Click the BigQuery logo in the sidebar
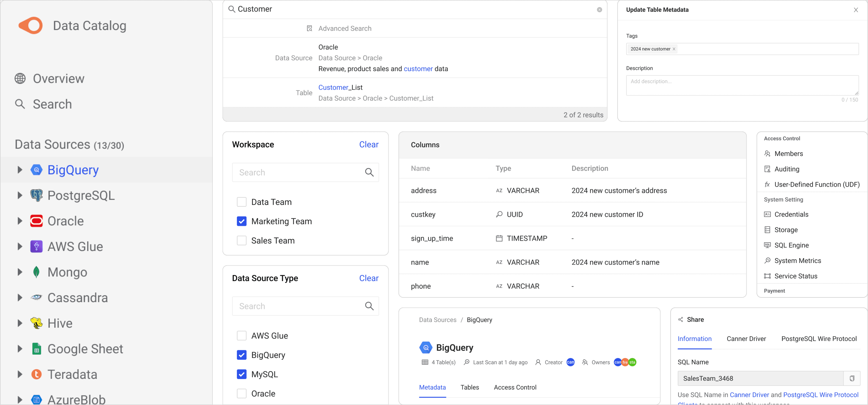 click(x=36, y=170)
